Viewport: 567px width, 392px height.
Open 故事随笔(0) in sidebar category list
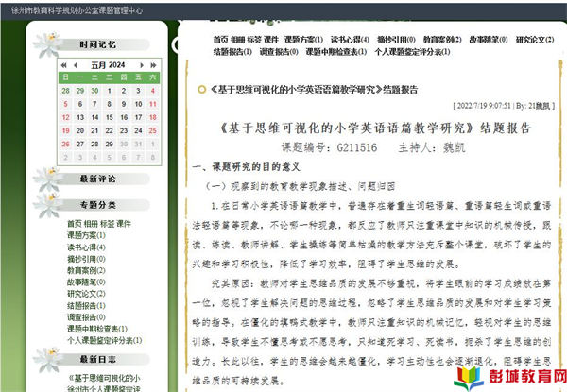[x=86, y=281]
